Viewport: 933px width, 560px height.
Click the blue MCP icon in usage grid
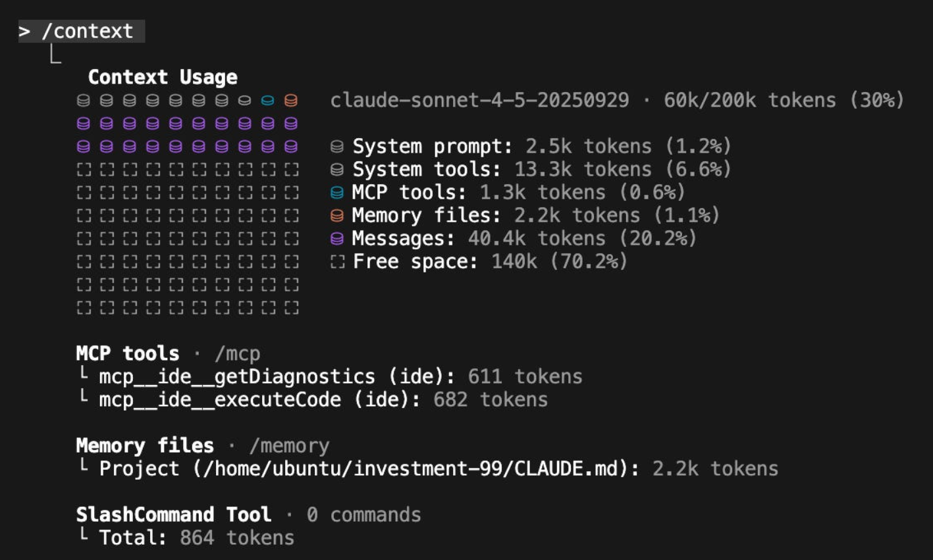[x=267, y=101]
